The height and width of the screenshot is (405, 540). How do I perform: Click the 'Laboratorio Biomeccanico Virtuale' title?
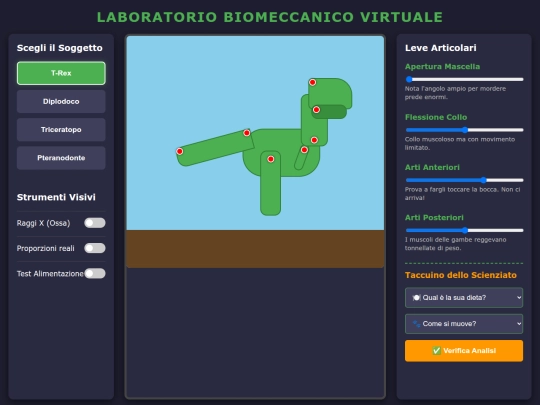[270, 17]
